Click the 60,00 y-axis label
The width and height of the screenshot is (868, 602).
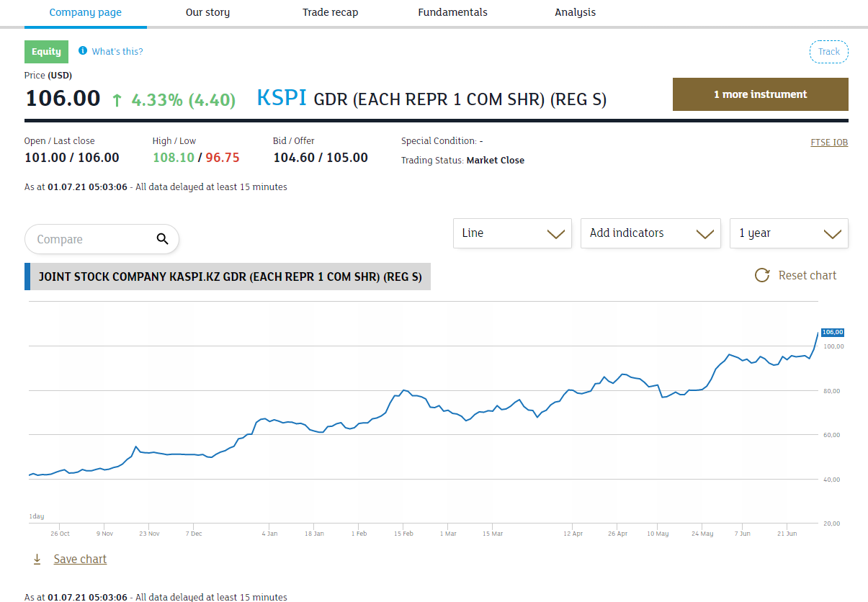[x=832, y=435]
